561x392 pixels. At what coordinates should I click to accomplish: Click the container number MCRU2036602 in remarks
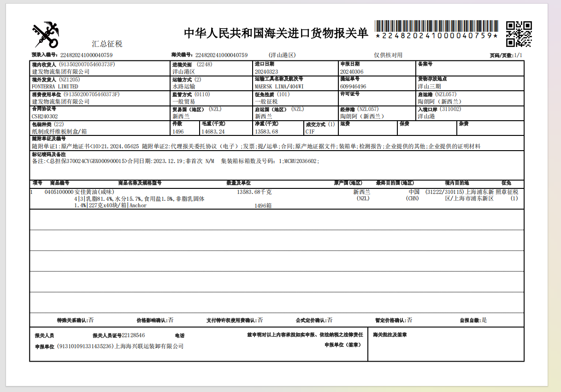pyautogui.click(x=301, y=161)
